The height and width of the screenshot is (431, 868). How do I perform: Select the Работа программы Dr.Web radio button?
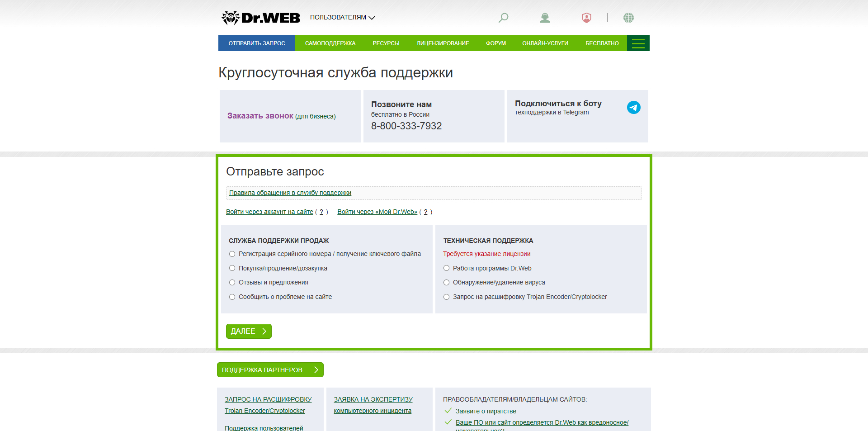click(446, 268)
